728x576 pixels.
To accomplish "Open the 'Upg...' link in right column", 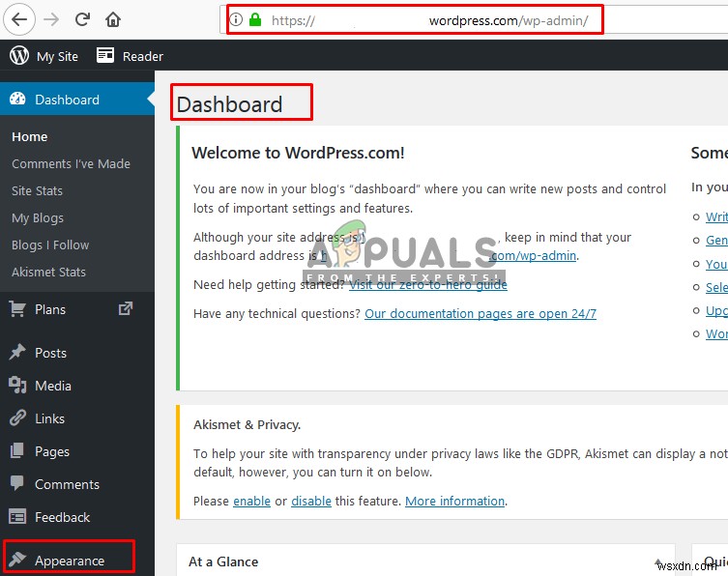I will (716, 310).
